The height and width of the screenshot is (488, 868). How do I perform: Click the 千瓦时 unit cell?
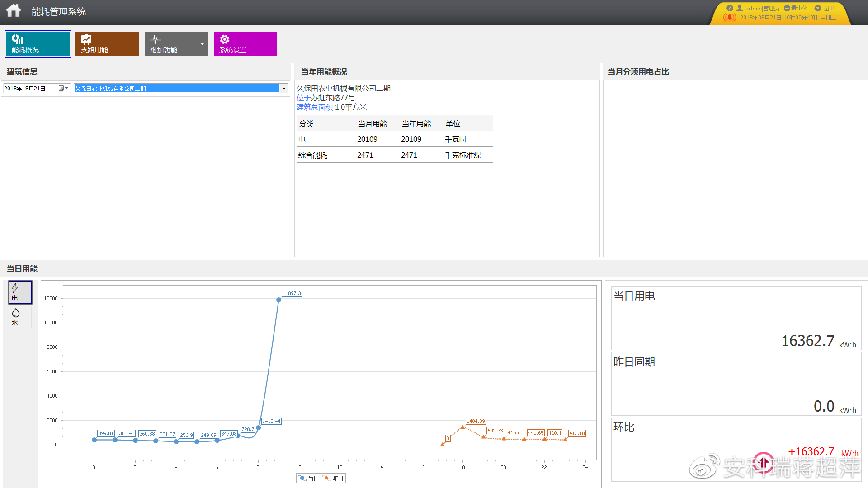coord(456,139)
